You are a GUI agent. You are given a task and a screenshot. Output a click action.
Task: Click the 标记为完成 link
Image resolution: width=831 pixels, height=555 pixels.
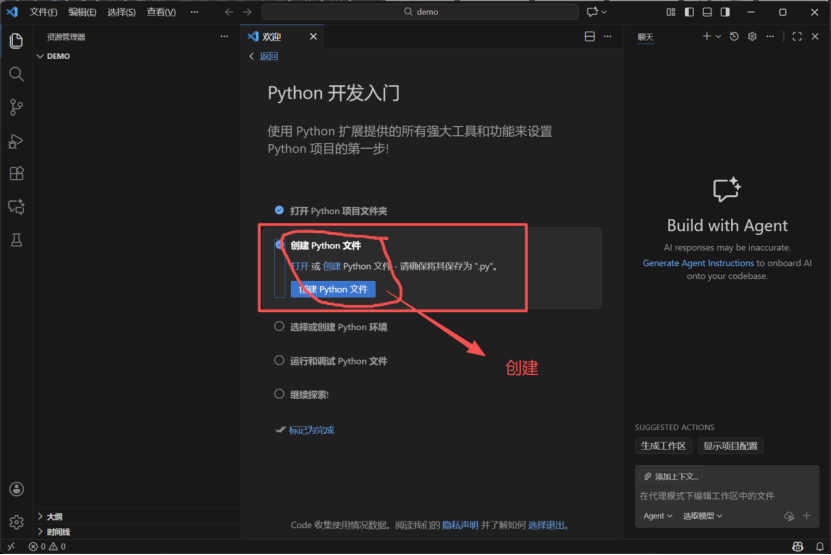click(x=311, y=430)
